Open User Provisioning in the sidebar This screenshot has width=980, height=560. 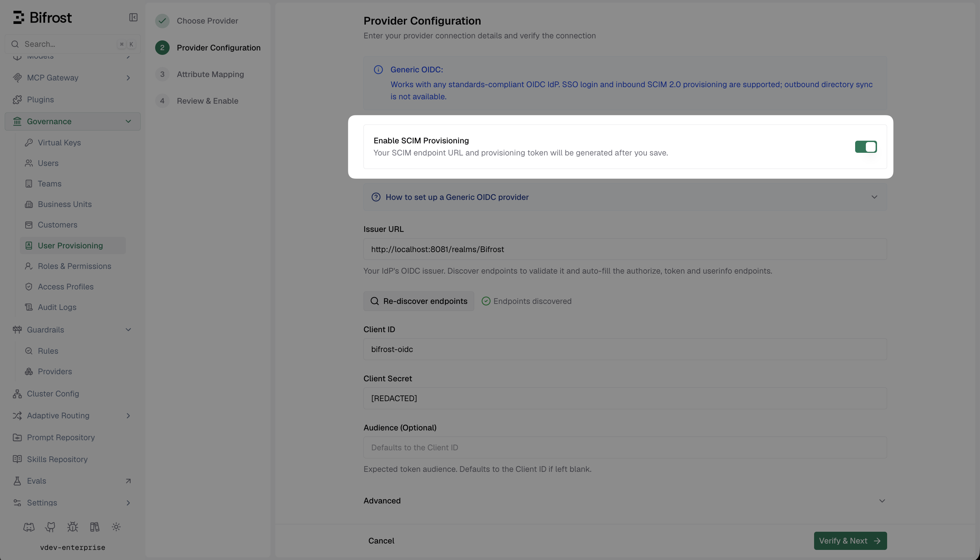tap(73, 246)
